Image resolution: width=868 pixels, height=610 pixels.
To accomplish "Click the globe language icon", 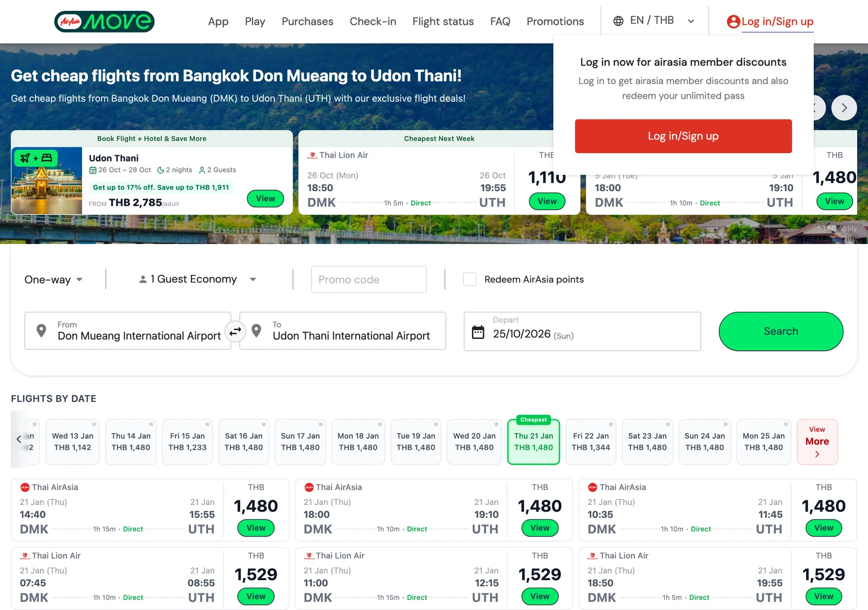I will tap(618, 21).
